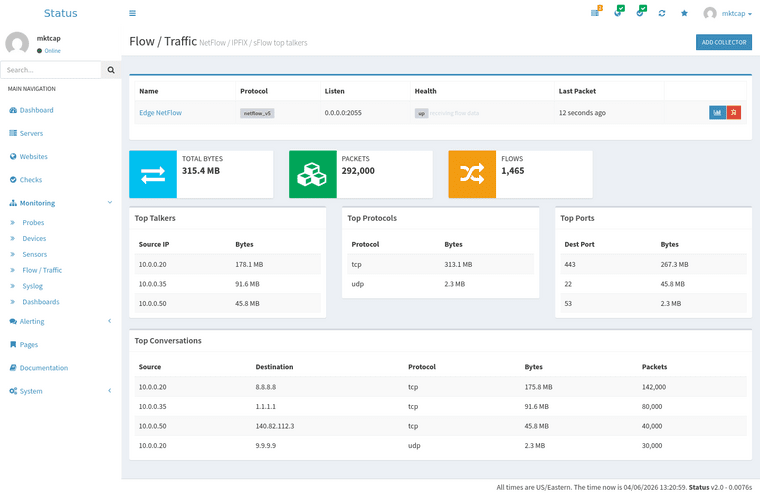This screenshot has width=760, height=495.
Task: Click '142,000' packets value
Action: point(654,387)
